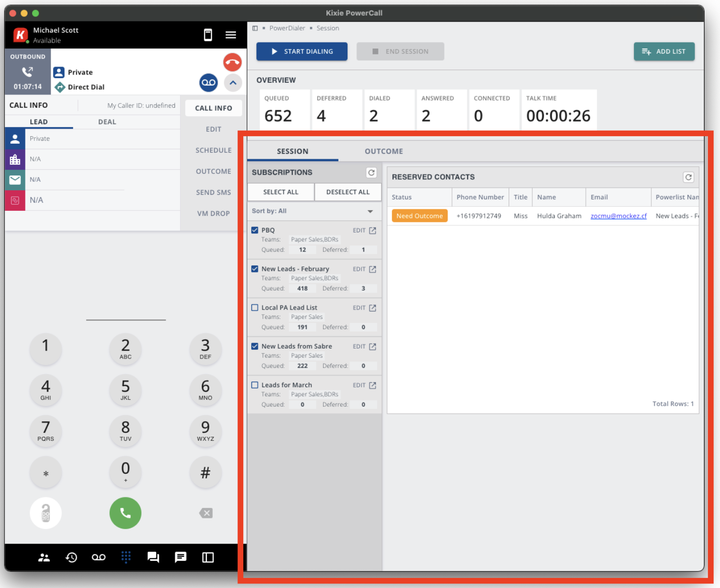Check the Local PA Lead List subscription
720x588 pixels.
(255, 307)
